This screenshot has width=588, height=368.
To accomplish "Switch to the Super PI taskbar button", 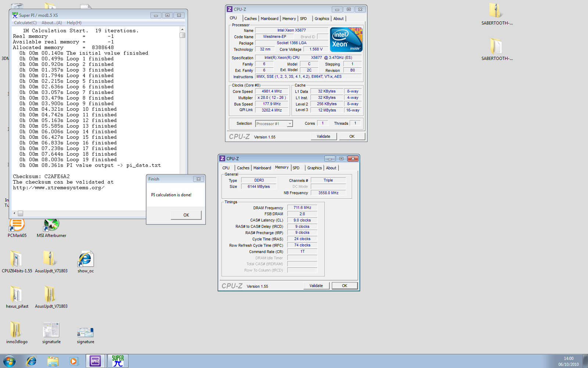I will [x=118, y=361].
